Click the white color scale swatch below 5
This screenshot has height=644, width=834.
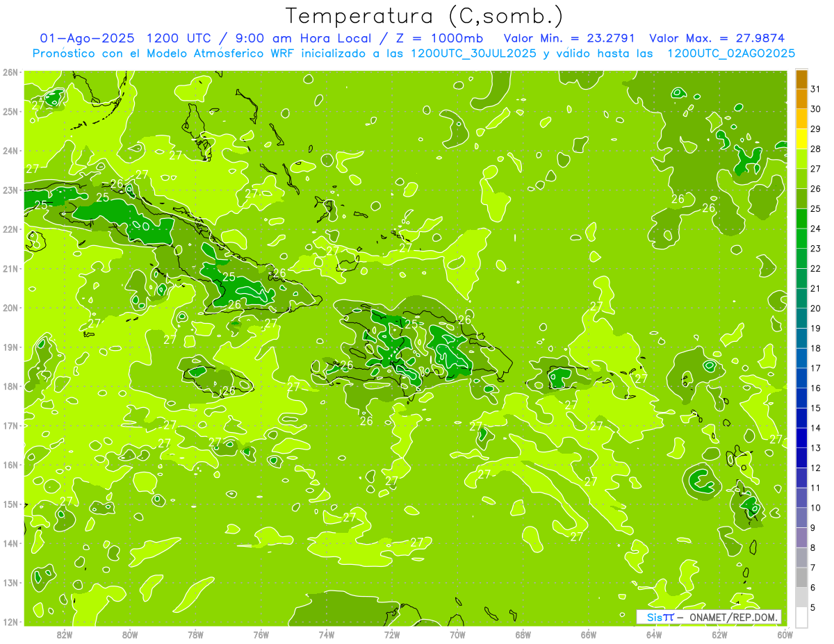(x=801, y=617)
